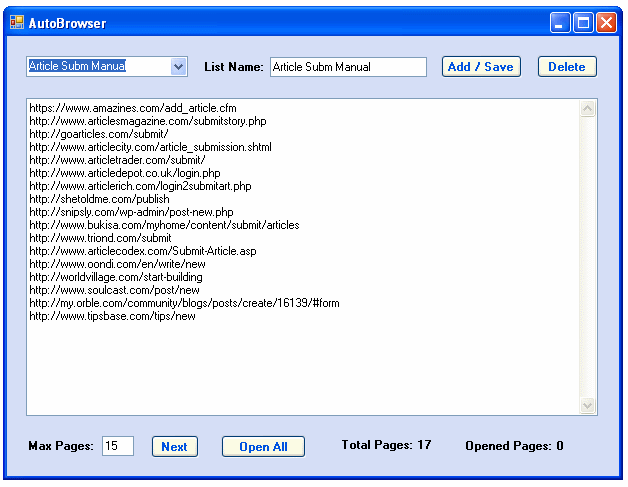Click the Opened Pages: 0 label
The height and width of the screenshot is (487, 628).
[x=514, y=446]
